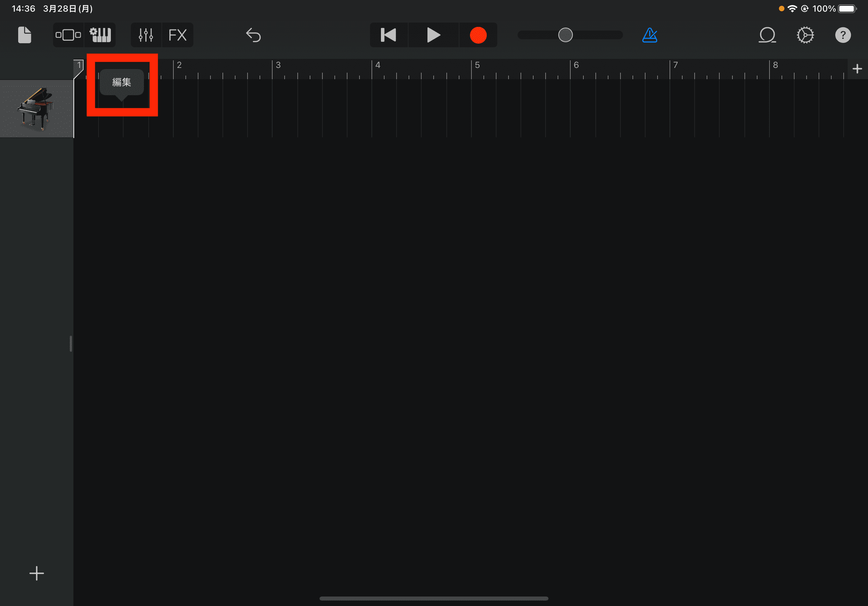The height and width of the screenshot is (606, 868).
Task: Open the keyboard instrument view
Action: pyautogui.click(x=100, y=35)
